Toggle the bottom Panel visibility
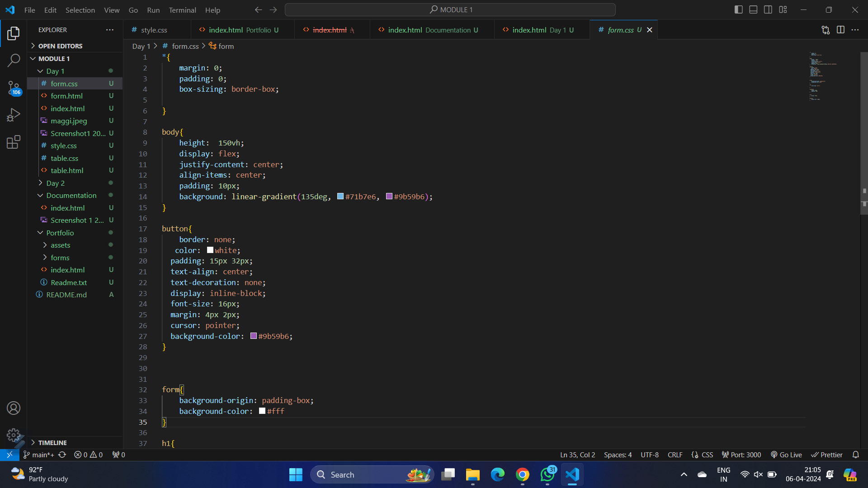 (753, 9)
